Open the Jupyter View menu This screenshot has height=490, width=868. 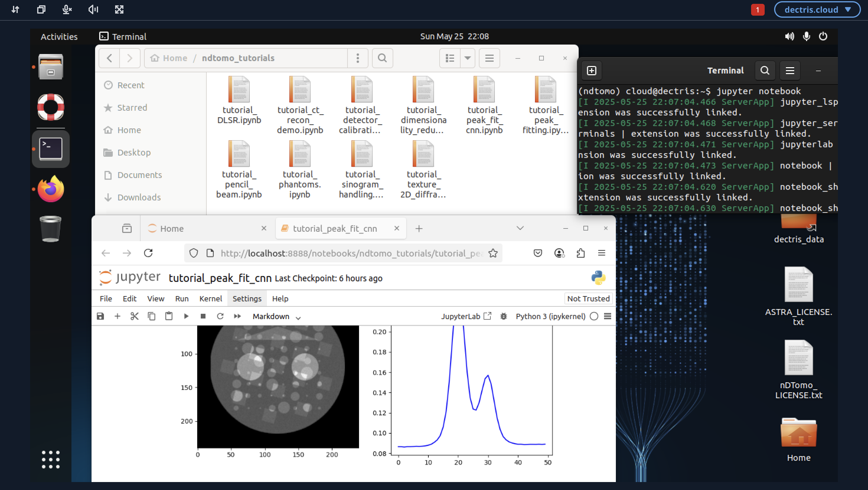pyautogui.click(x=155, y=298)
